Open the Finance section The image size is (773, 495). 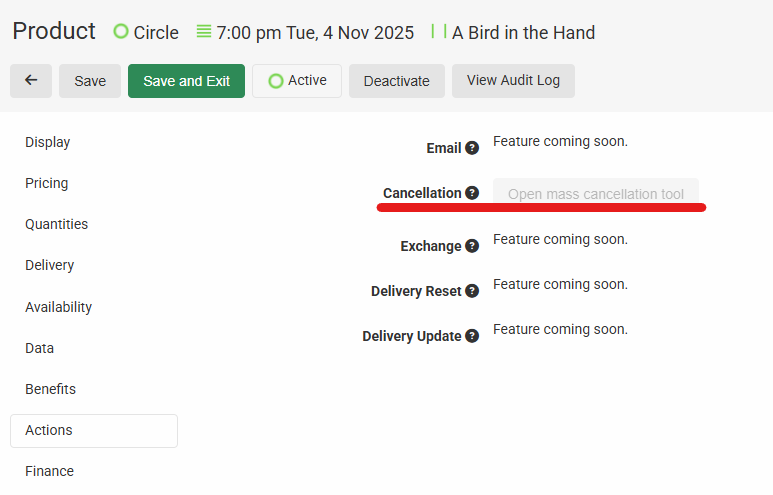point(50,471)
